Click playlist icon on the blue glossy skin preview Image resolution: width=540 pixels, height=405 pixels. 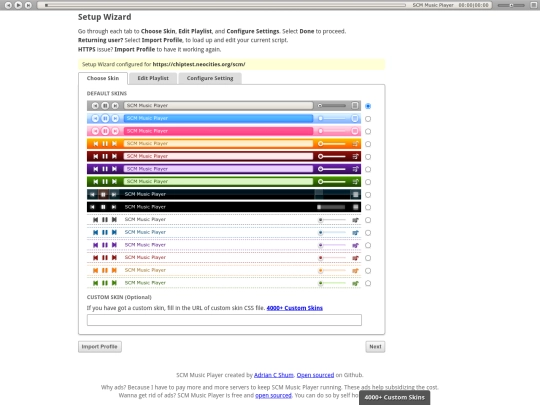pos(355,118)
